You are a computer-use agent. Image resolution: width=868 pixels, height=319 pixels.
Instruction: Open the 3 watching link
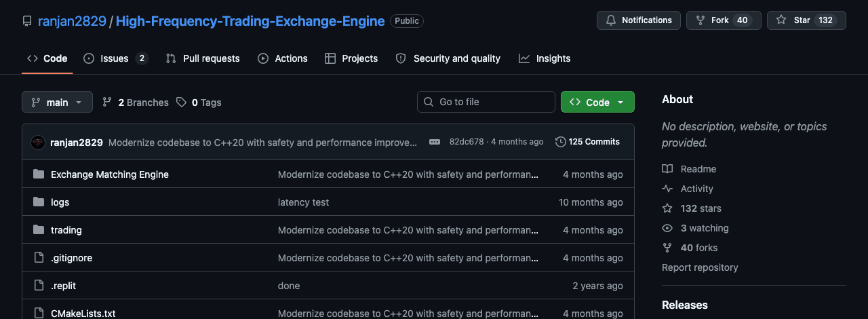click(x=695, y=228)
